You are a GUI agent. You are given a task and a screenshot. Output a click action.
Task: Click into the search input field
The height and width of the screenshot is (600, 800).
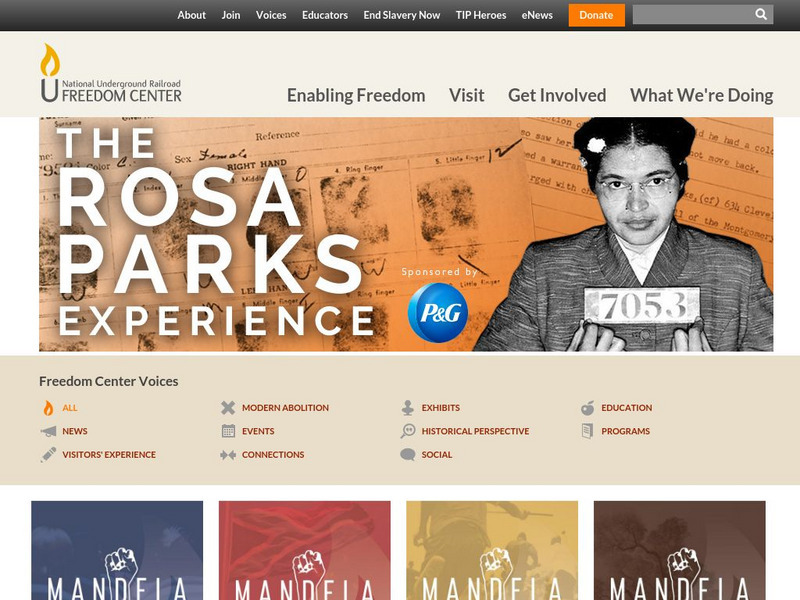693,14
